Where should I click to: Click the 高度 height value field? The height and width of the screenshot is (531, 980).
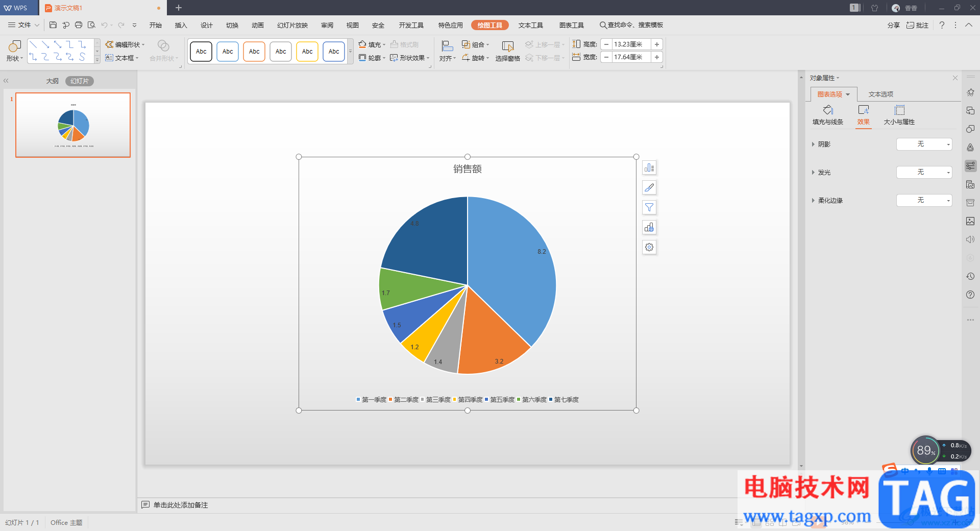click(x=631, y=44)
